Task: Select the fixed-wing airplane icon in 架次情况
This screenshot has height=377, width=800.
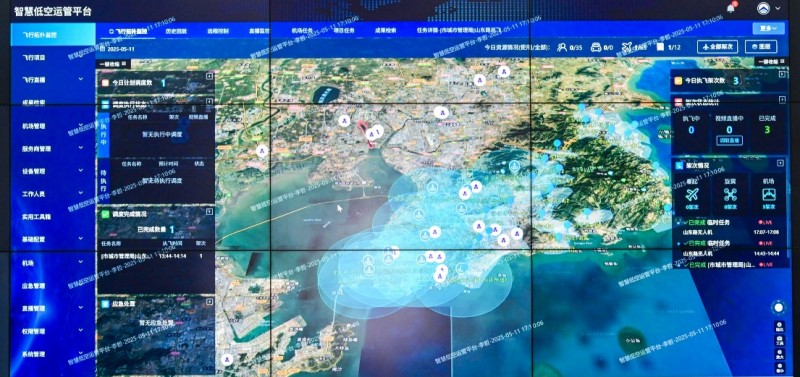Action: 691,194
